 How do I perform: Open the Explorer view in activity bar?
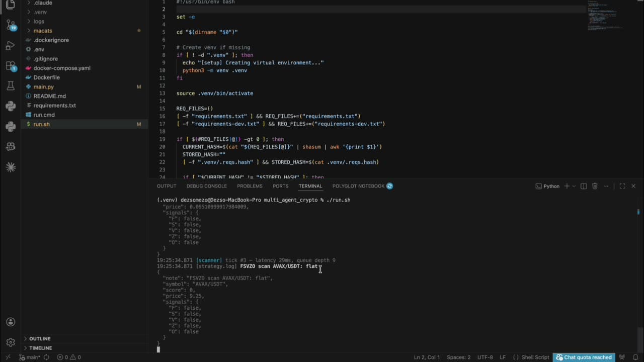coord(10,5)
